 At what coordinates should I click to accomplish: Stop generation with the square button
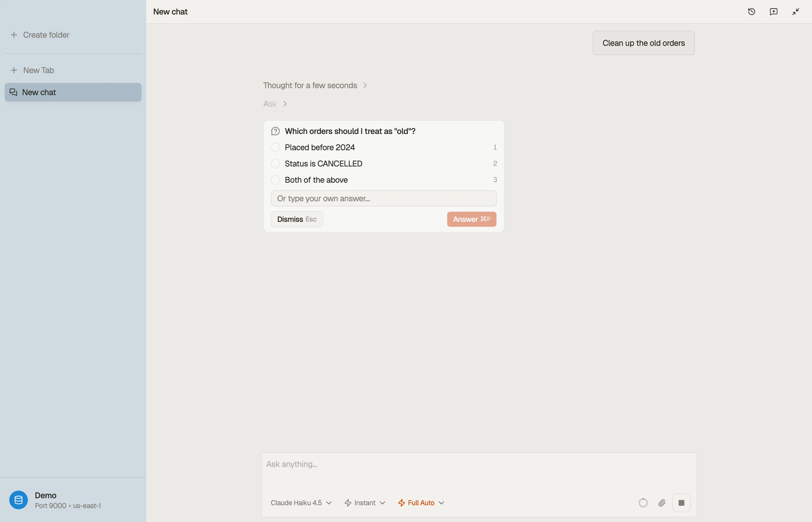[x=681, y=503]
